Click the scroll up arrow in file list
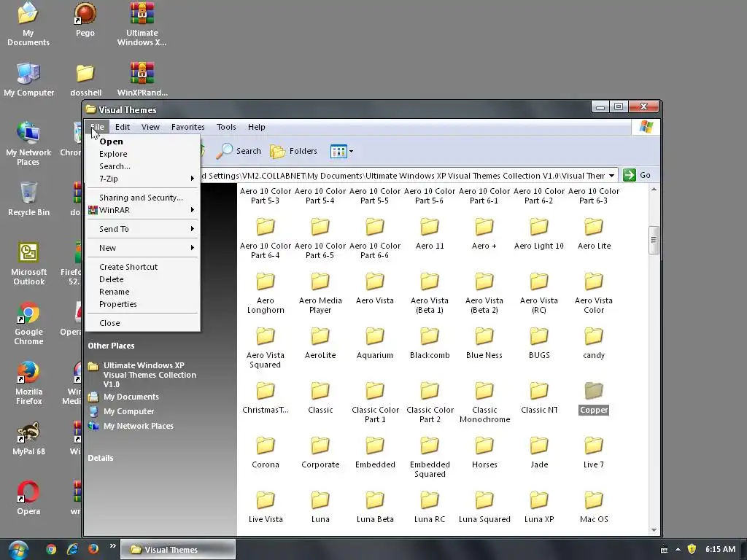 (654, 190)
